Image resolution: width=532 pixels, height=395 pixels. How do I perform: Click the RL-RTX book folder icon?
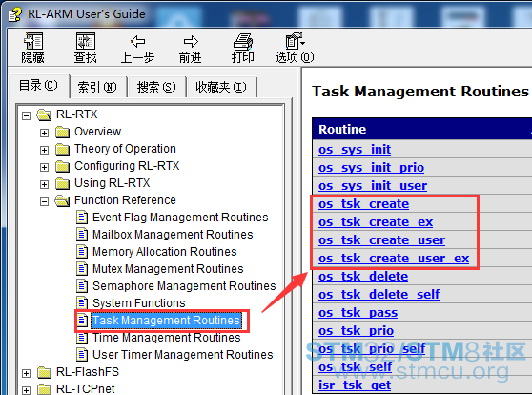coord(44,114)
